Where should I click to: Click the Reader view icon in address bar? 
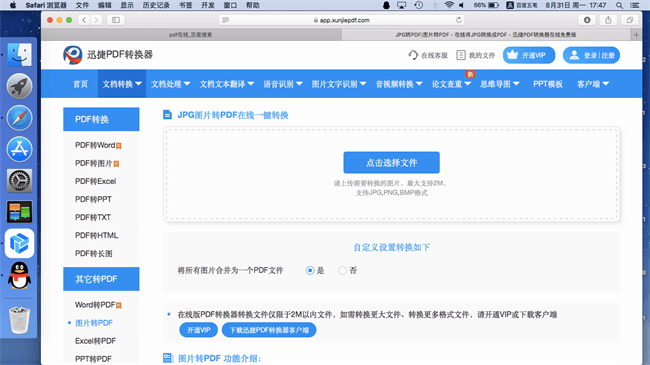pyautogui.click(x=226, y=20)
